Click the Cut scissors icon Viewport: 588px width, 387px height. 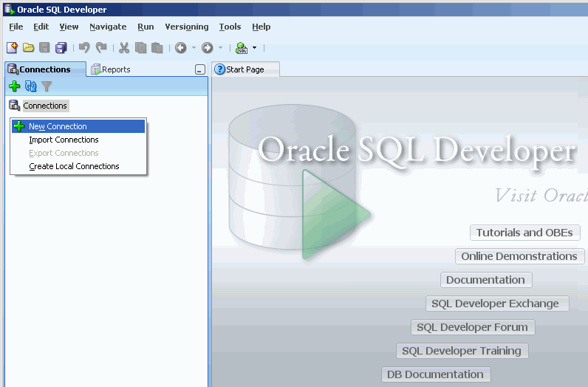(x=124, y=47)
